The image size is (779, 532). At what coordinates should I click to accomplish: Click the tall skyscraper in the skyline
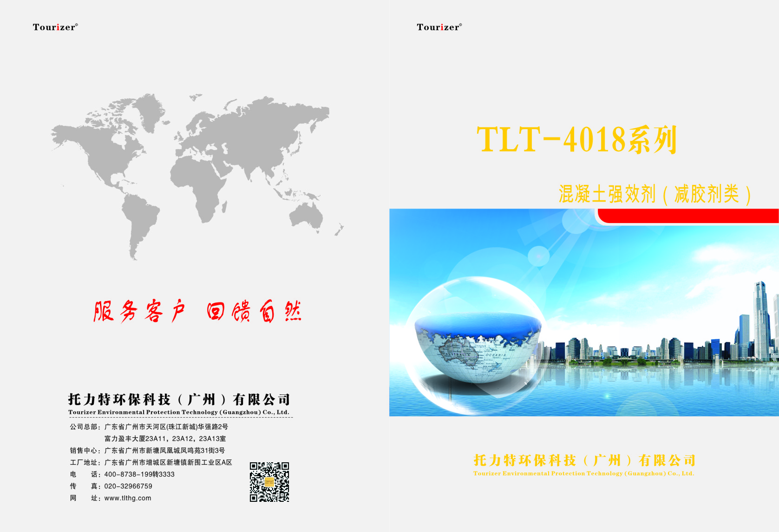coord(760,321)
